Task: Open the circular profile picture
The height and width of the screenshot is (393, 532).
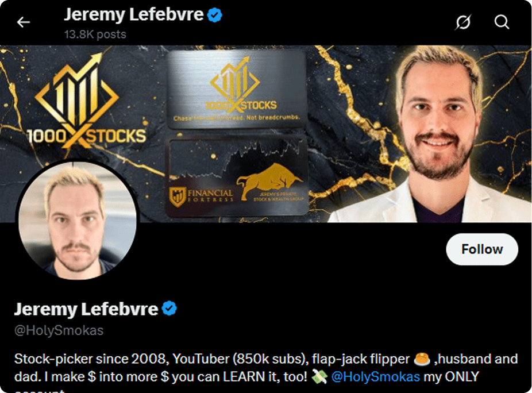Action: tap(78, 220)
